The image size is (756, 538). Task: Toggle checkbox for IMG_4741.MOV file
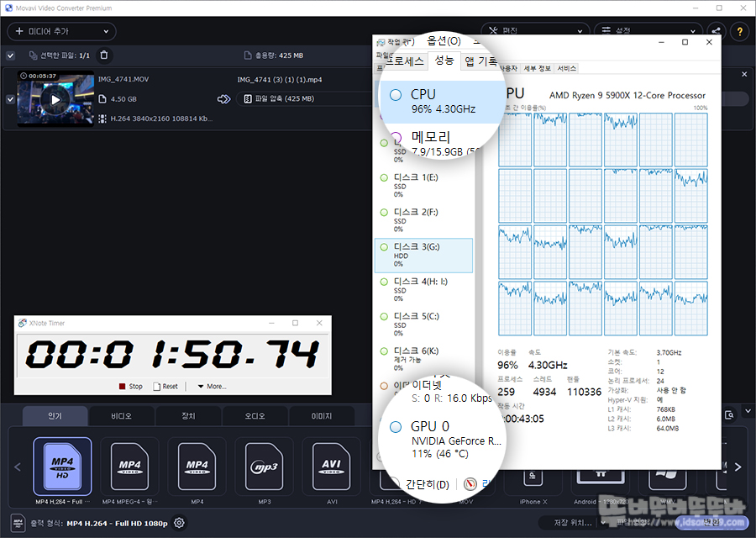[x=10, y=99]
